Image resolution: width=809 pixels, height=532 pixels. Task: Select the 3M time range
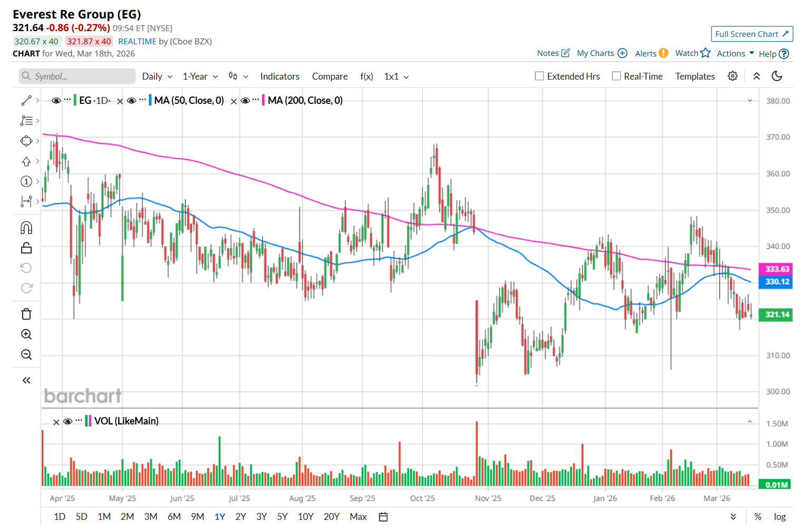tap(151, 517)
